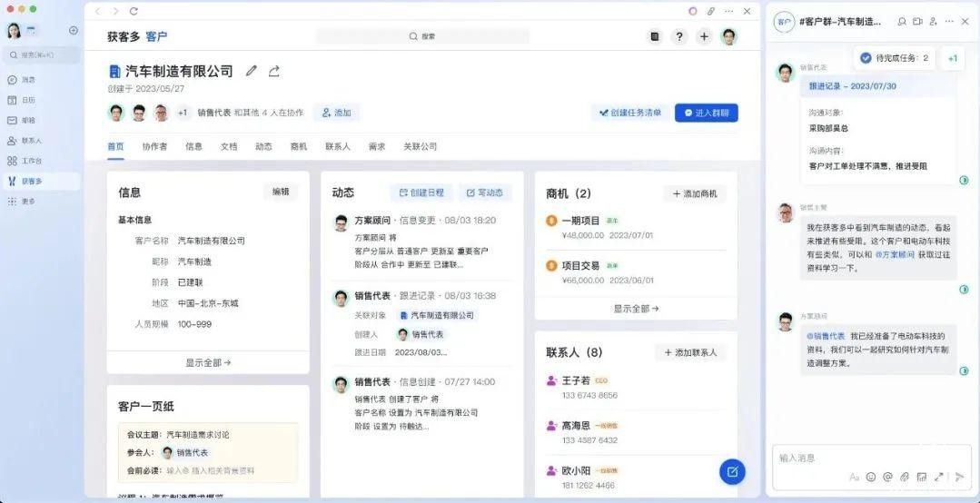Expand 显示全部 in the 信息 card
Image resolution: width=980 pixels, height=503 pixels.
208,362
